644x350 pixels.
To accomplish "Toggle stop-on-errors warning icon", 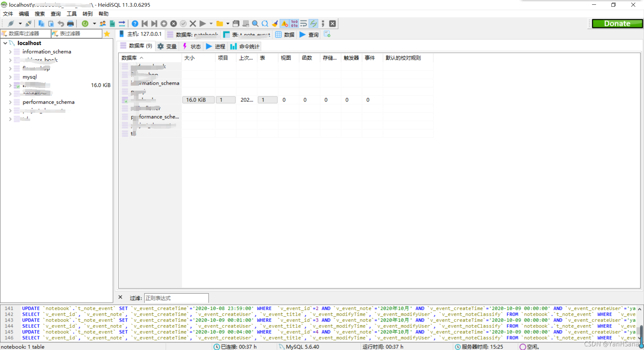I will (x=284, y=24).
